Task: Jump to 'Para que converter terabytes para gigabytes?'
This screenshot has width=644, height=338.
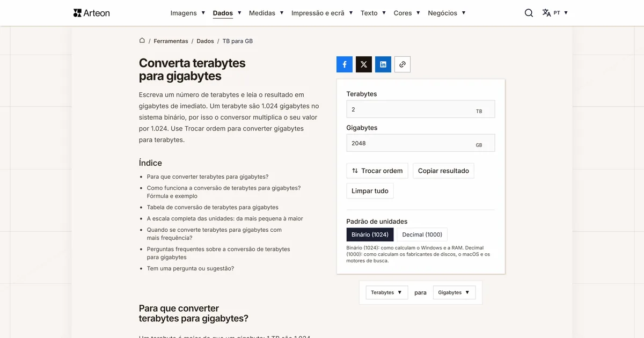Action: pos(208,177)
